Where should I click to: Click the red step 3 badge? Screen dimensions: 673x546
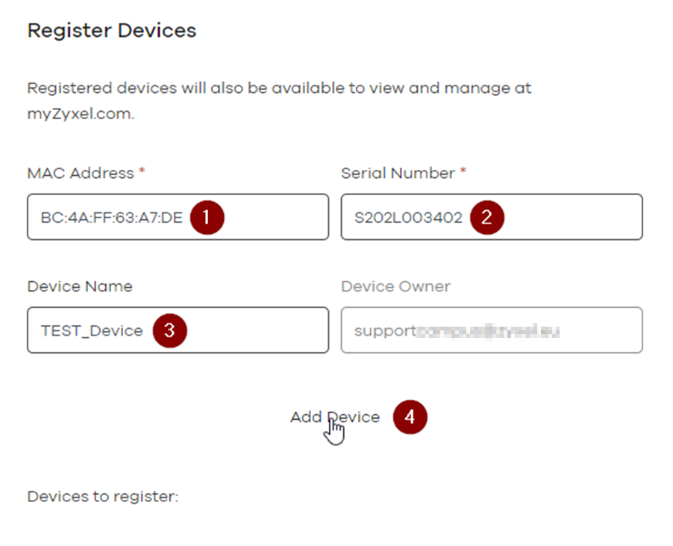click(x=168, y=331)
